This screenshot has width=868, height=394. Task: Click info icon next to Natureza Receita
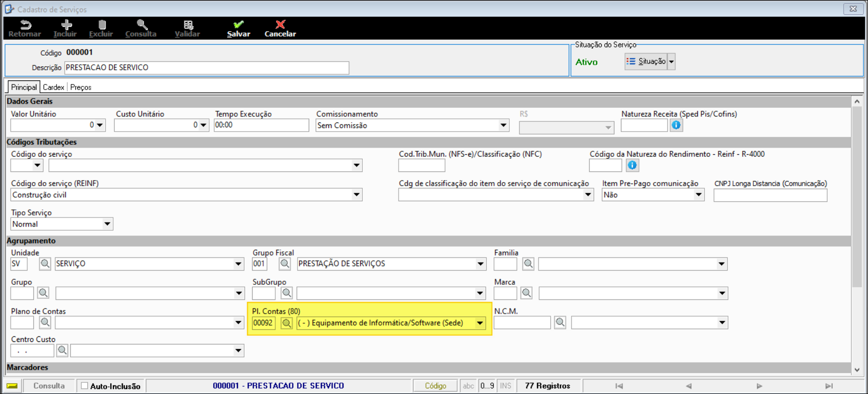pyautogui.click(x=676, y=125)
